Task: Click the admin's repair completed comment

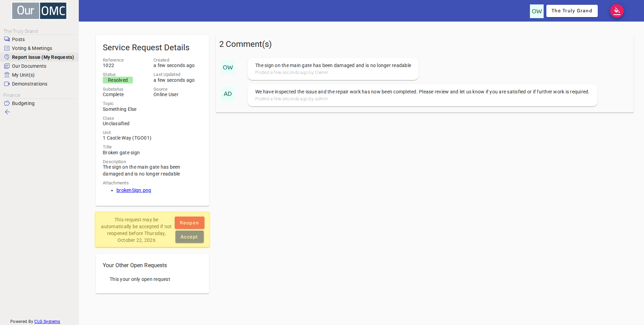Action: (x=422, y=95)
